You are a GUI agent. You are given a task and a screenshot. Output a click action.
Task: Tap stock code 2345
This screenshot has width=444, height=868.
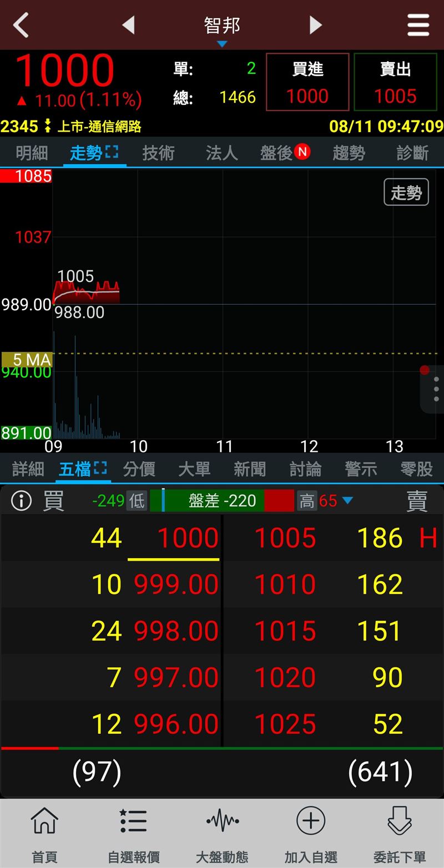(19, 127)
